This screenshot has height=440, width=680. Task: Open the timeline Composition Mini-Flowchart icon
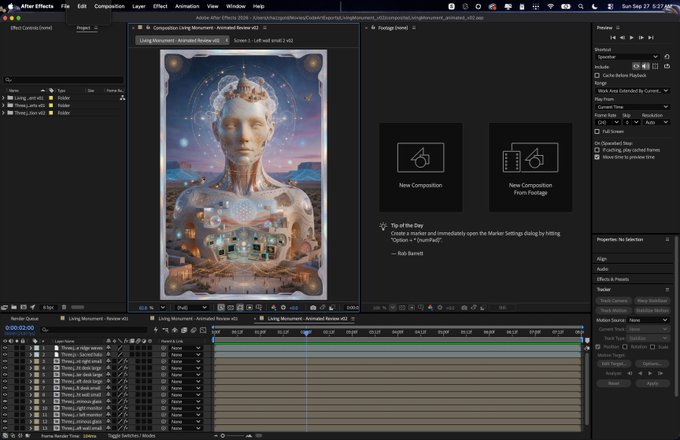[165, 330]
